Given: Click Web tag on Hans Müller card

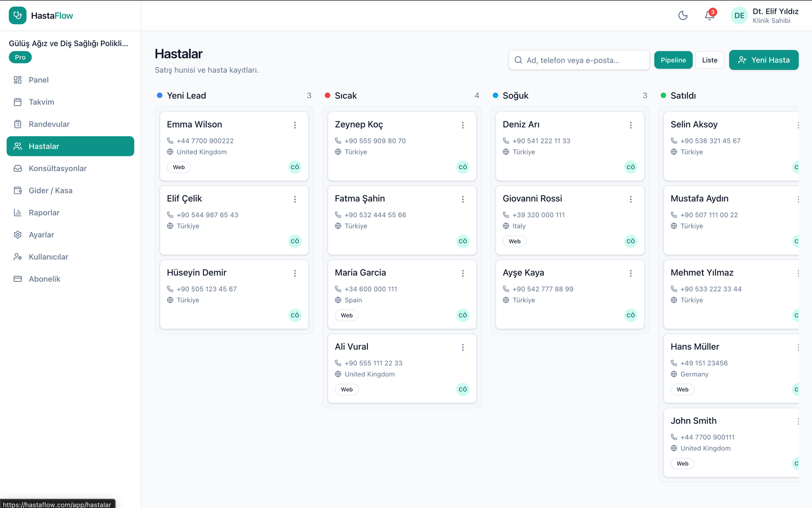Looking at the screenshot, I should click(683, 390).
